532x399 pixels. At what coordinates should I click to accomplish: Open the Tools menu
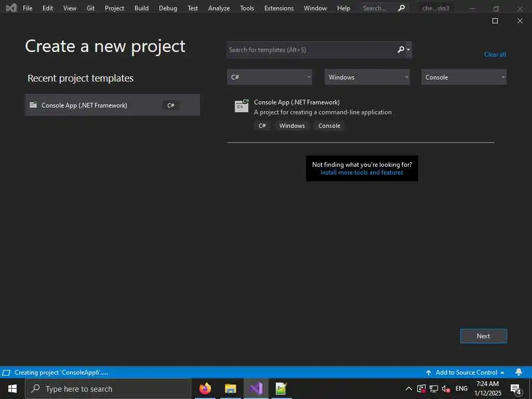pos(247,8)
